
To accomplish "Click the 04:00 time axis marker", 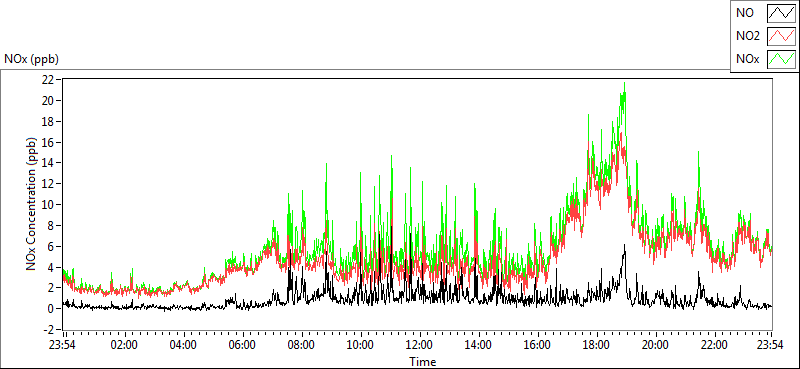I will click(184, 344).
